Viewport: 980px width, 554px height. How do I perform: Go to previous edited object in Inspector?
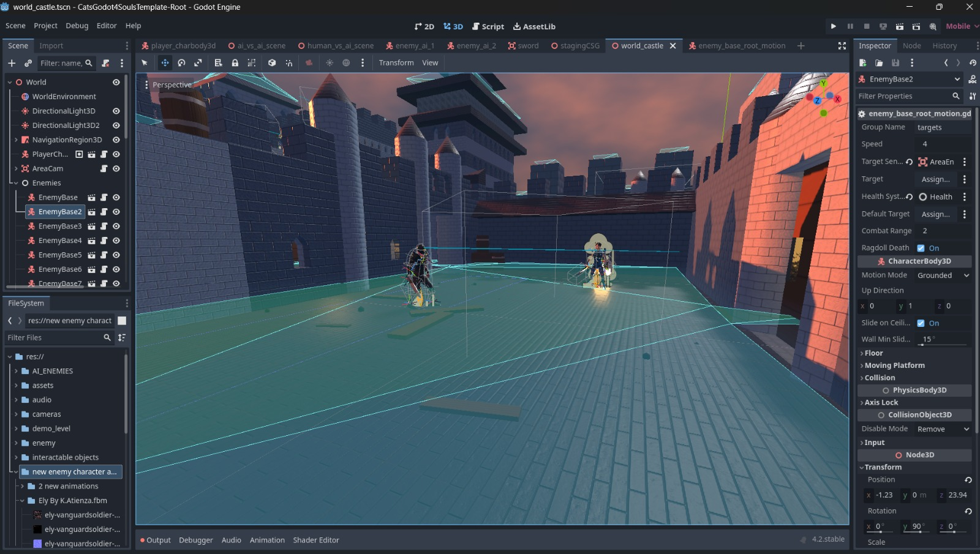(946, 62)
